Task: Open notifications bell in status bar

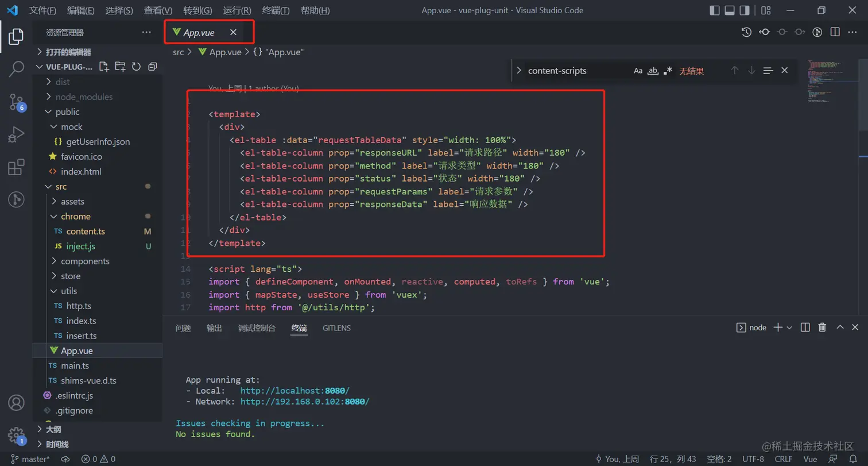Action: click(x=853, y=459)
